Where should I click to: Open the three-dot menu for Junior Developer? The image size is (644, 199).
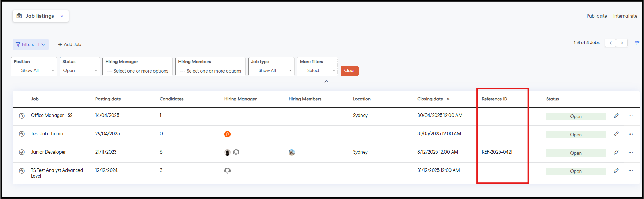pos(631,153)
